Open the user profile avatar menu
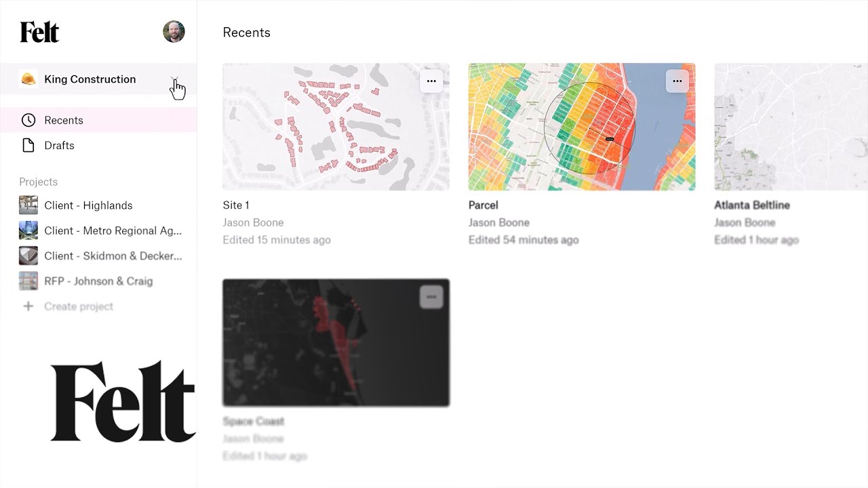The width and height of the screenshot is (868, 488). 174,32
